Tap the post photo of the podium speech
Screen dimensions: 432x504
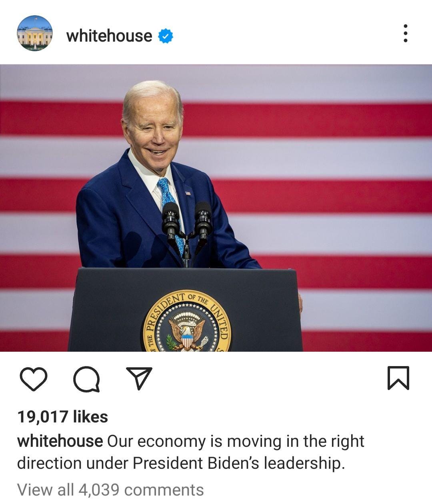click(216, 208)
